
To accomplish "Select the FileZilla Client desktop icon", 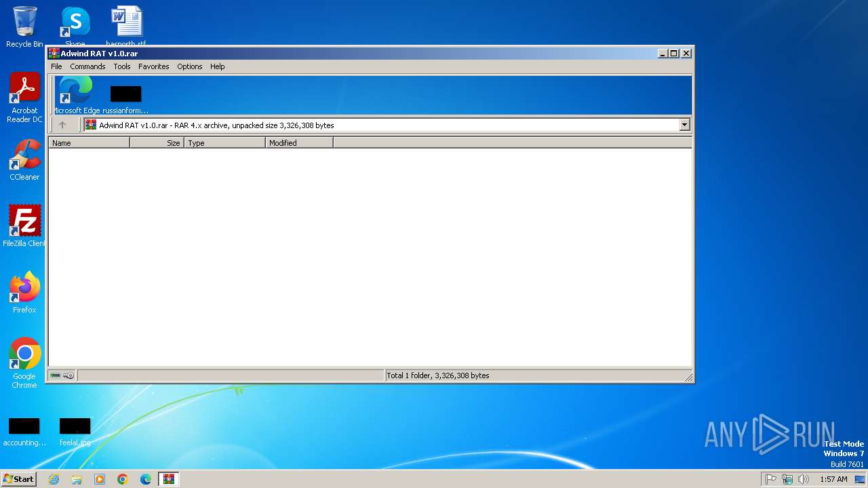I will 24,226.
